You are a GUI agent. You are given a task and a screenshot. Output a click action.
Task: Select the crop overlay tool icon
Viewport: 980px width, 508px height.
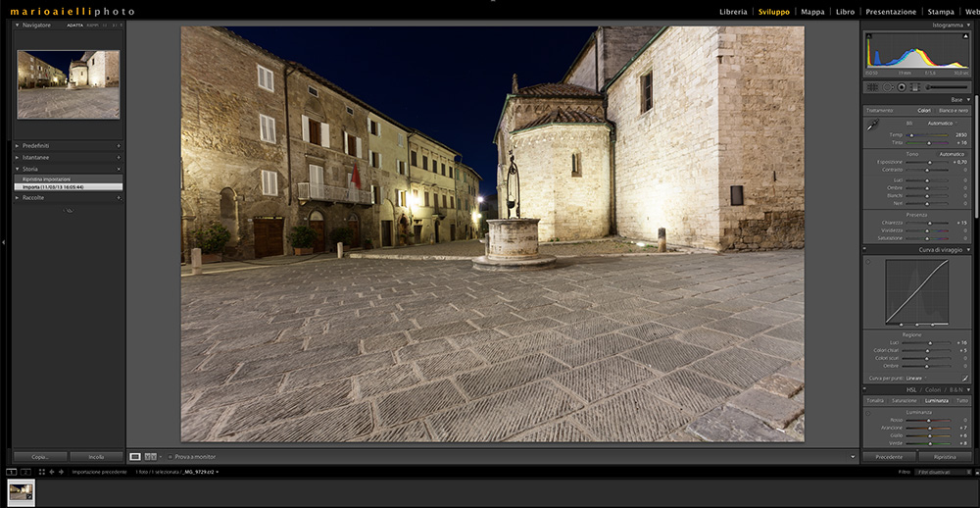pos(871,87)
